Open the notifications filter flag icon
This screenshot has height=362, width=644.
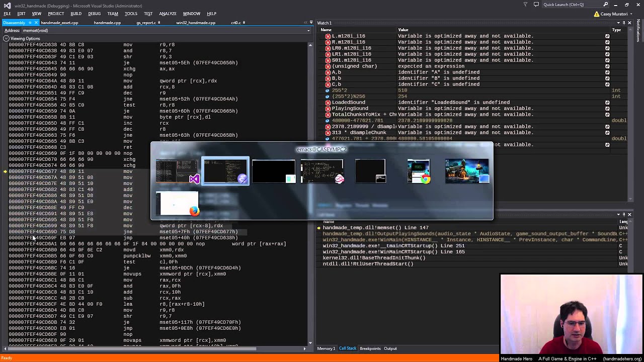525,5
